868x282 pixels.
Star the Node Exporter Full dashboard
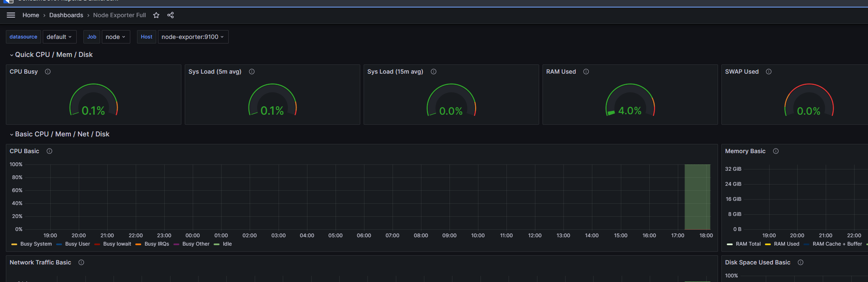[156, 15]
